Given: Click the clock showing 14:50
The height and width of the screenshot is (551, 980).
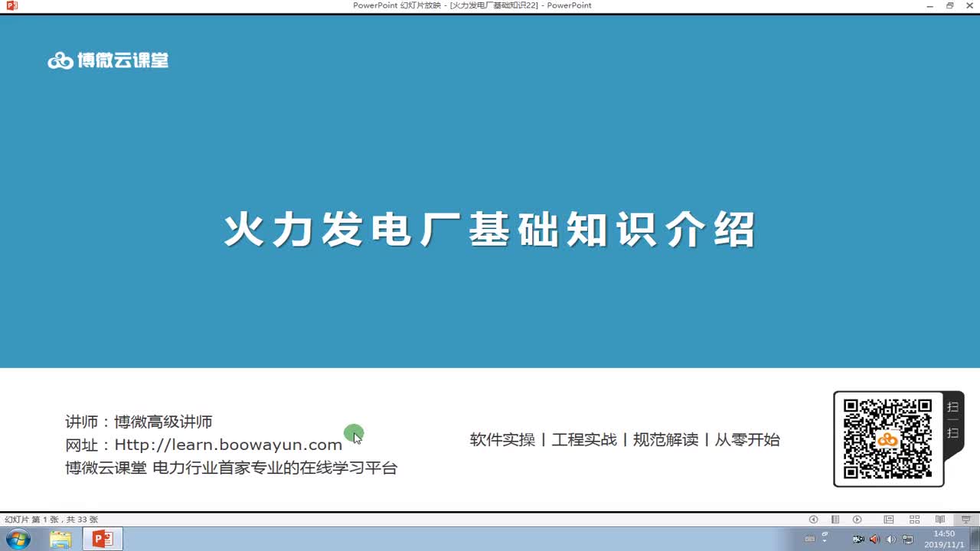Looking at the screenshot, I should point(944,534).
